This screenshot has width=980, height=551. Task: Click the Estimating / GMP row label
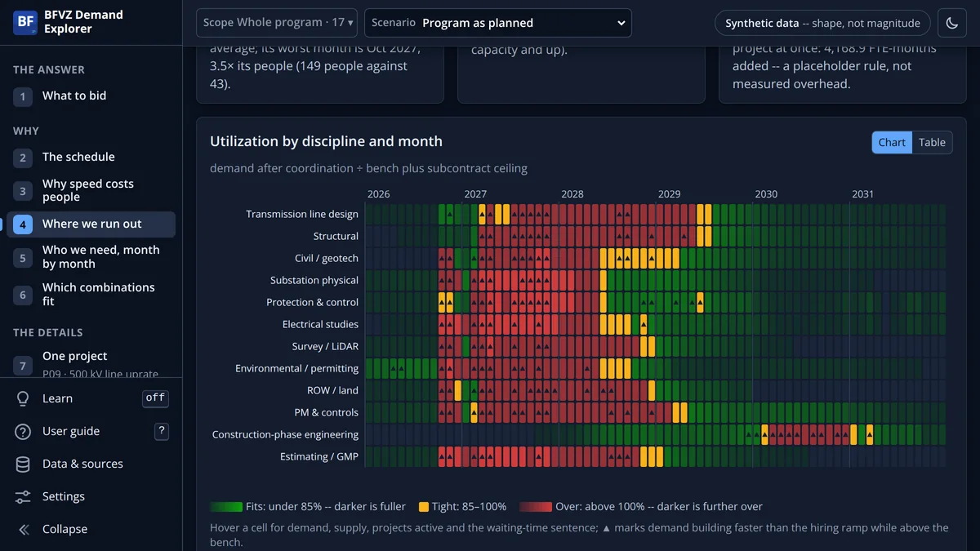(319, 457)
